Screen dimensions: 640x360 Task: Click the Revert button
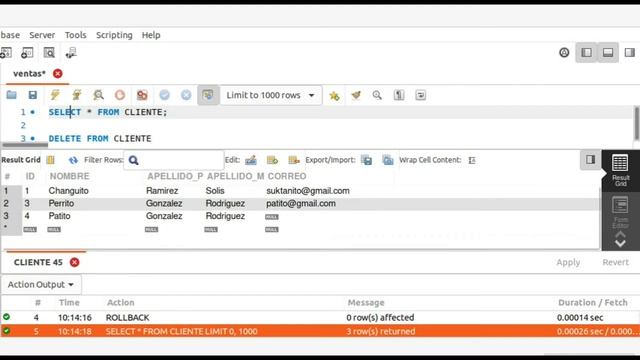coord(616,262)
